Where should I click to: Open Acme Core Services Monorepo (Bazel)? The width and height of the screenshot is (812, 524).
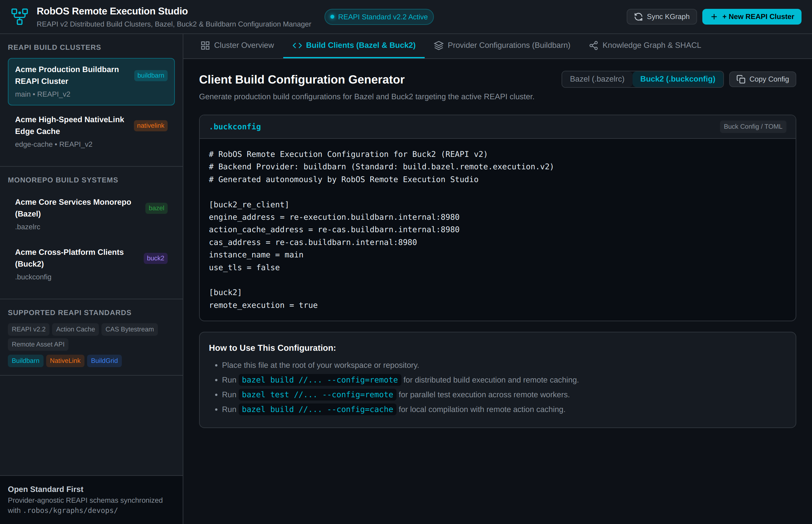point(91,215)
